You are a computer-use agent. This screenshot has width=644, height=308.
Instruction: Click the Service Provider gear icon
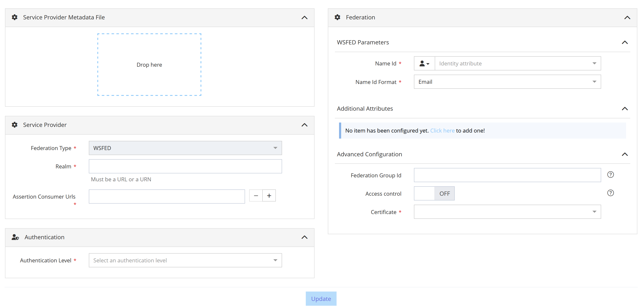(15, 125)
